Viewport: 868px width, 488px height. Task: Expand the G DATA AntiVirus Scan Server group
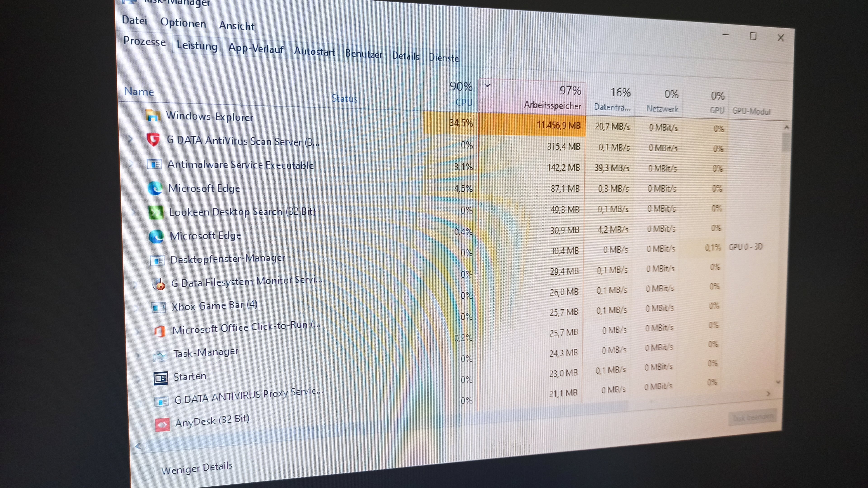click(x=131, y=139)
